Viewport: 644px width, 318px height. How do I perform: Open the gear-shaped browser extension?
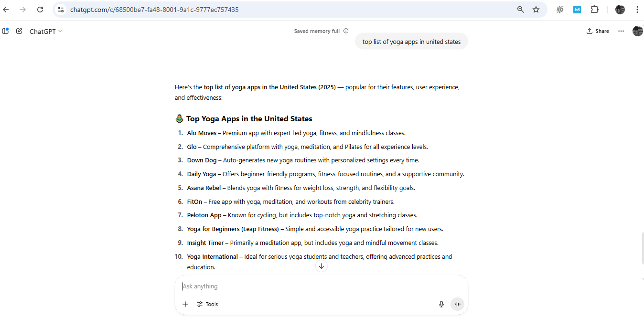560,10
